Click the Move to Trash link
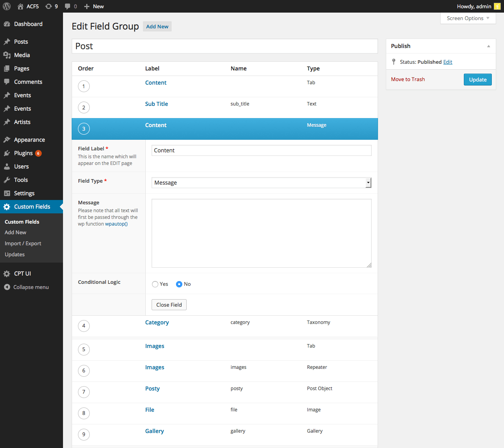 (408, 79)
